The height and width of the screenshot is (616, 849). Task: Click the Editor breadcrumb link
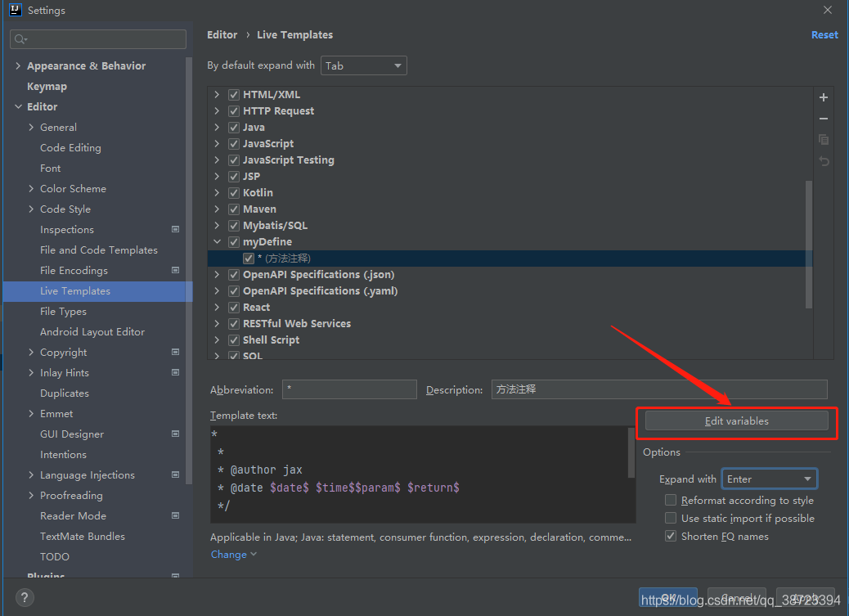222,34
